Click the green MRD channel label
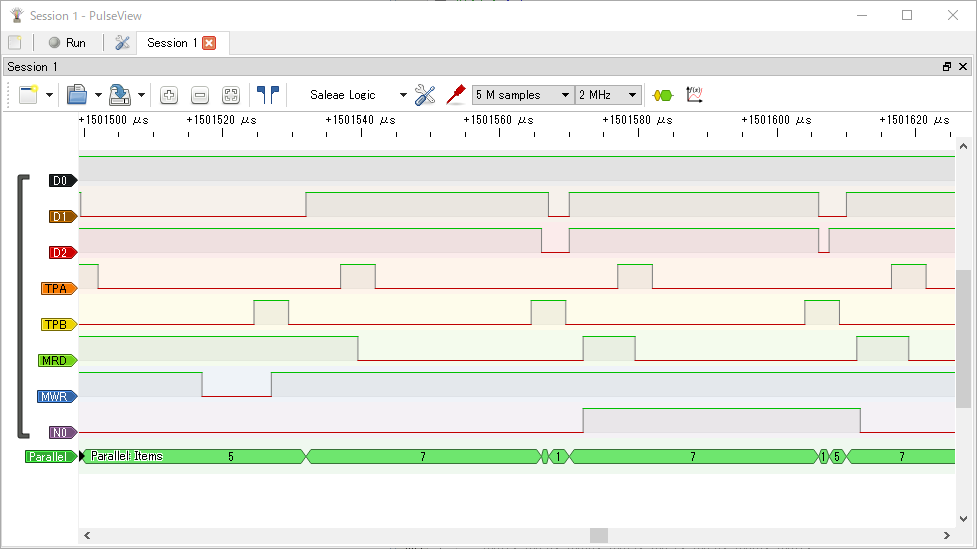Image resolution: width=977 pixels, height=549 pixels. [57, 361]
